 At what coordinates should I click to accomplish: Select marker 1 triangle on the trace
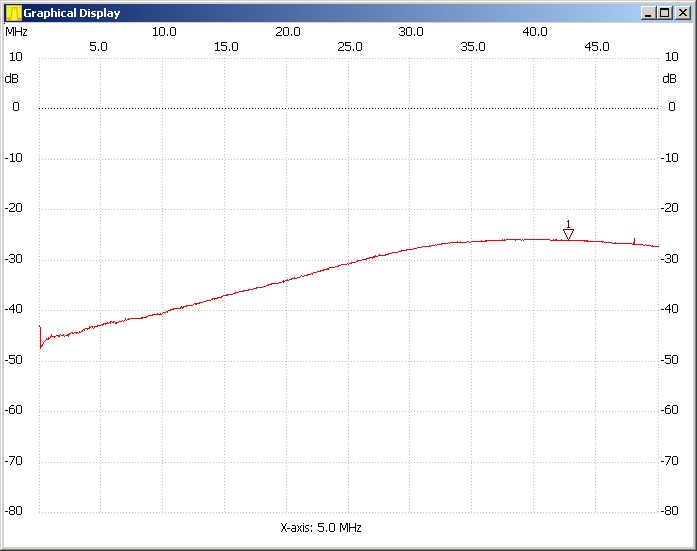(568, 234)
